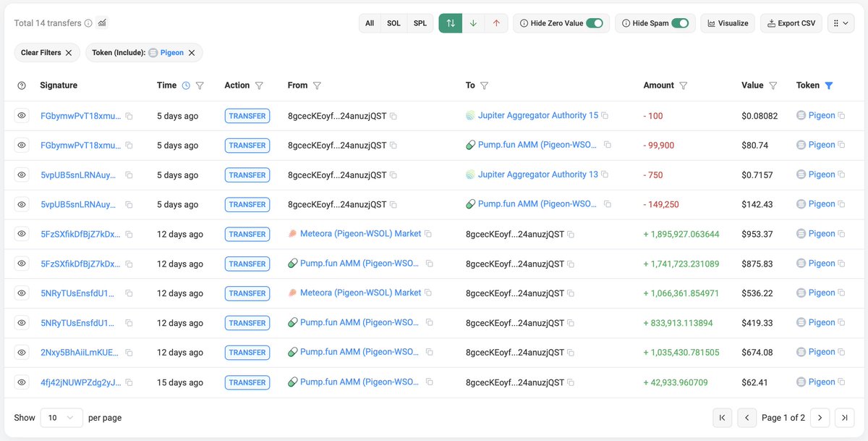Open the chart analytics icon near total transfers
Image resolution: width=868 pixels, height=441 pixels.
click(x=102, y=23)
